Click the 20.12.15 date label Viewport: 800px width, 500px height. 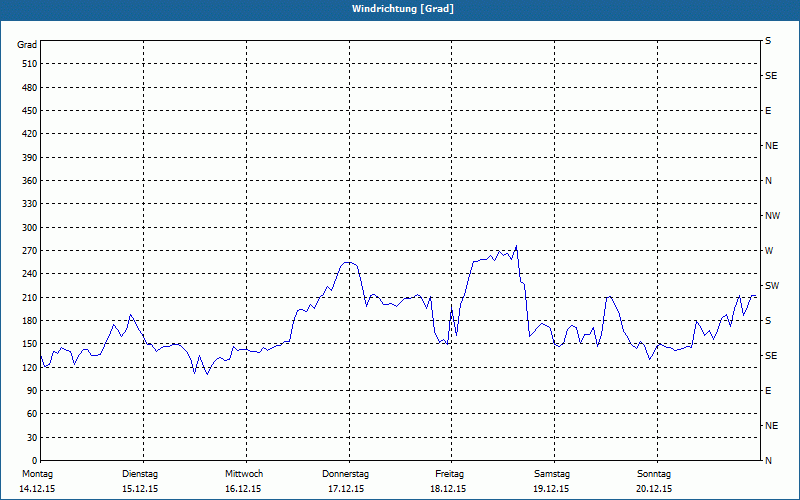click(x=654, y=489)
